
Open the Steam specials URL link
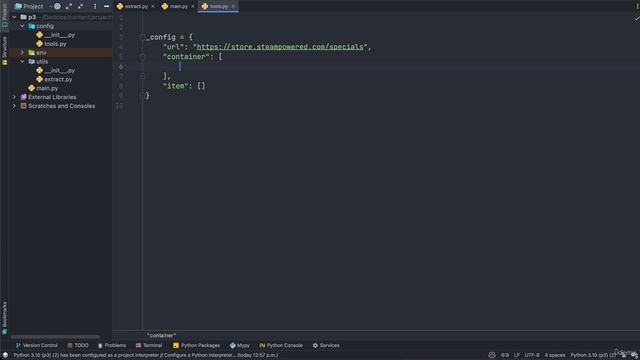(280, 47)
